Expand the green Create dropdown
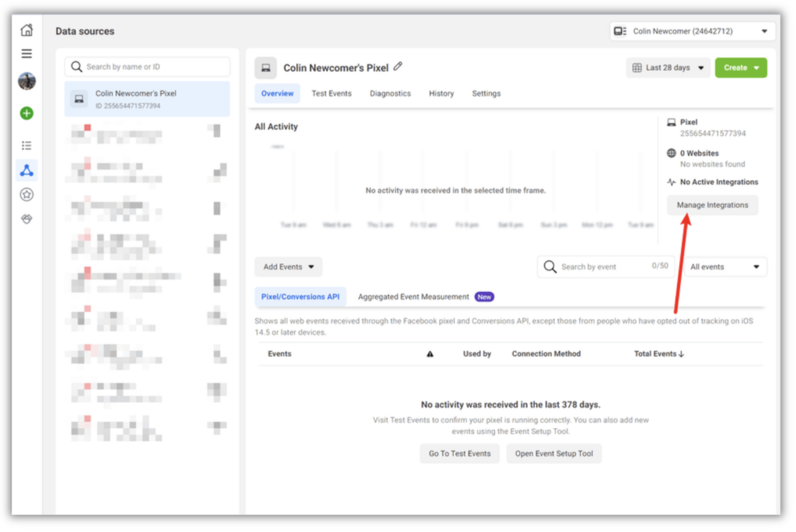 pos(741,68)
